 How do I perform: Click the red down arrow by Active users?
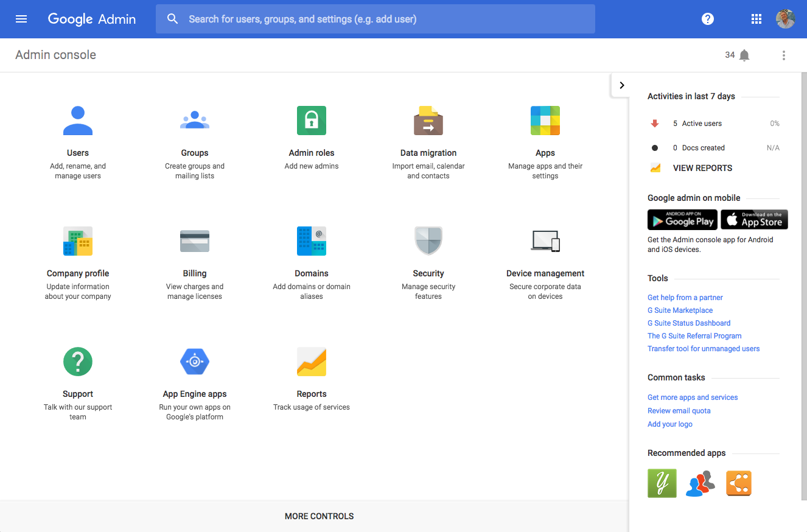tap(655, 124)
